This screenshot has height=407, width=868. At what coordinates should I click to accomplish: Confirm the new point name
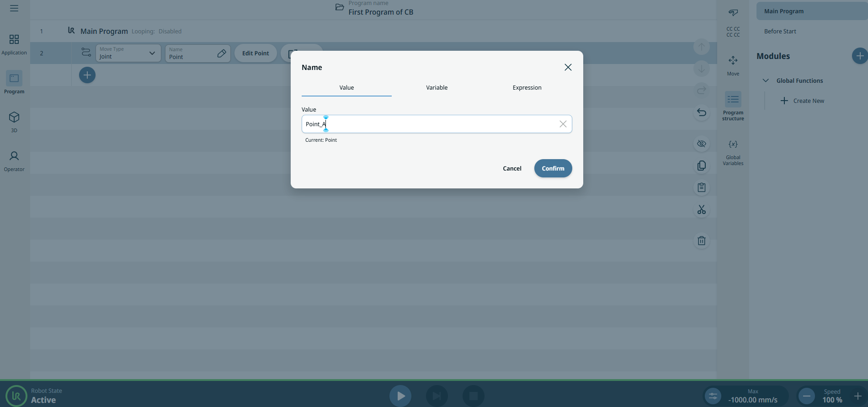[x=553, y=168]
